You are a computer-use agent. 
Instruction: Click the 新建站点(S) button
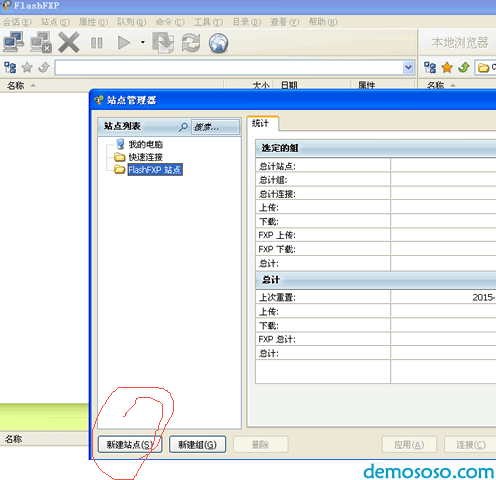click(x=130, y=444)
